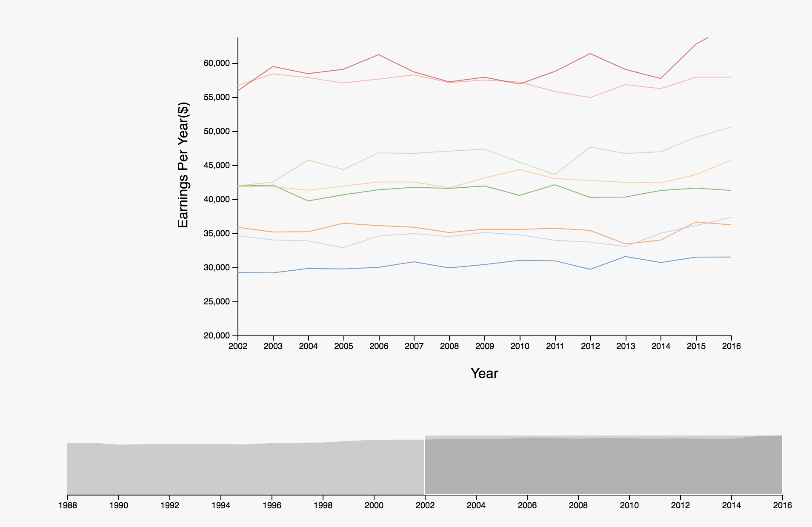Click 2012 tick on overview axis
The height and width of the screenshot is (527, 812).
pos(680,505)
